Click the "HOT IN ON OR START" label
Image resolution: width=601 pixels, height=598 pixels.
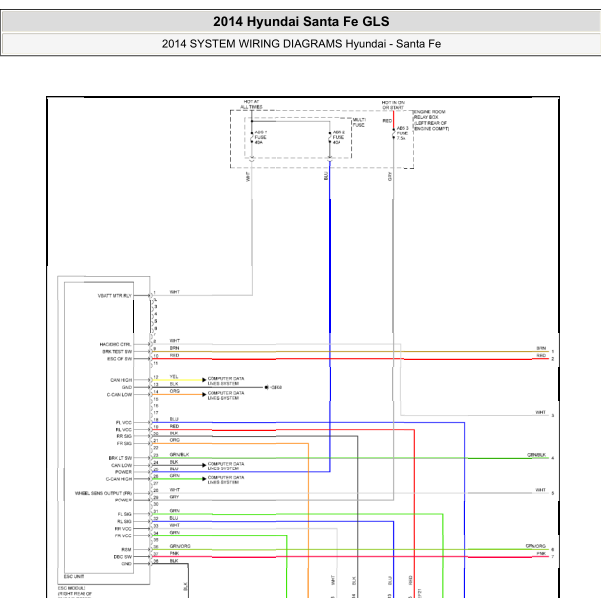click(393, 105)
